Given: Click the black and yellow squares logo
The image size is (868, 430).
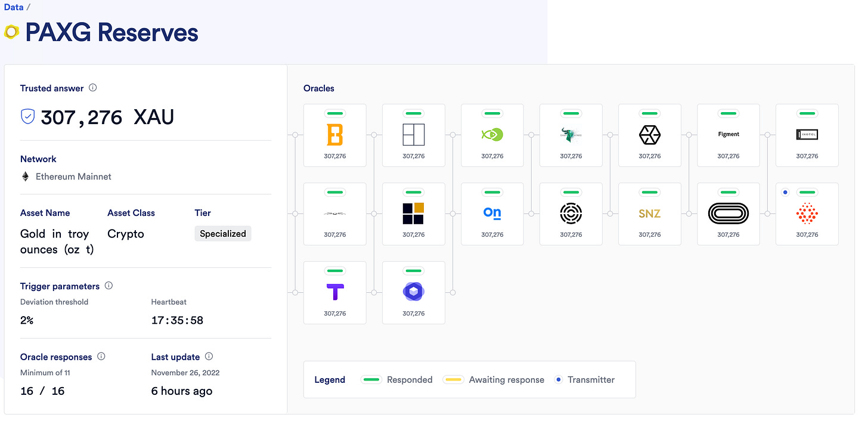Looking at the screenshot, I should pos(413,214).
